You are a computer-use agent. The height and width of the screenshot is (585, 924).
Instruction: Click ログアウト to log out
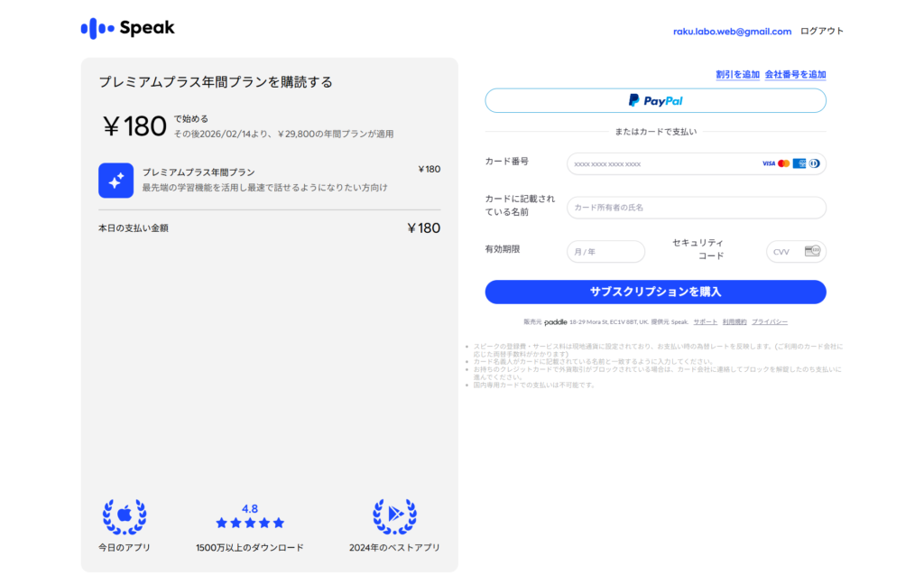(821, 31)
